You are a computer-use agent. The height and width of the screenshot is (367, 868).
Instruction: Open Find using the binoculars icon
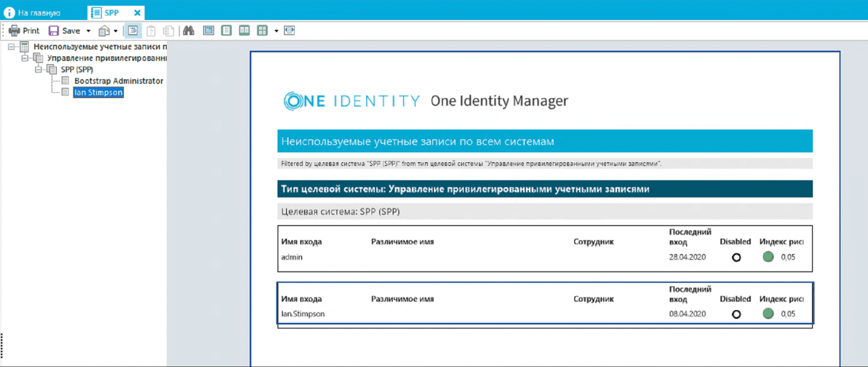(188, 30)
